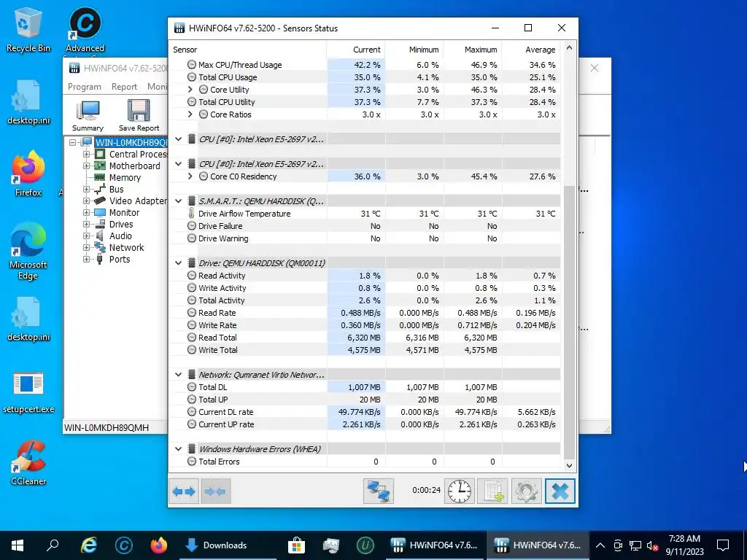The height and width of the screenshot is (560, 747).
Task: Select the Read Rate sensor row
Action: coord(365,313)
